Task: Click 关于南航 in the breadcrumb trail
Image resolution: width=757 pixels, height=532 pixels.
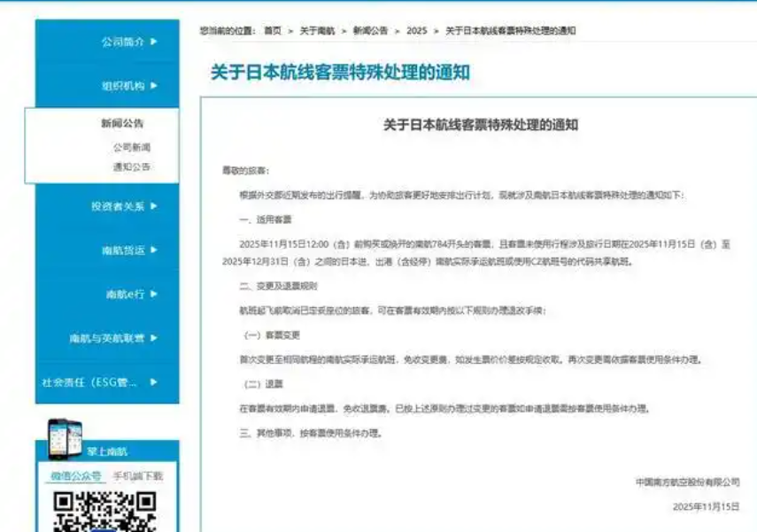Action: click(x=316, y=31)
